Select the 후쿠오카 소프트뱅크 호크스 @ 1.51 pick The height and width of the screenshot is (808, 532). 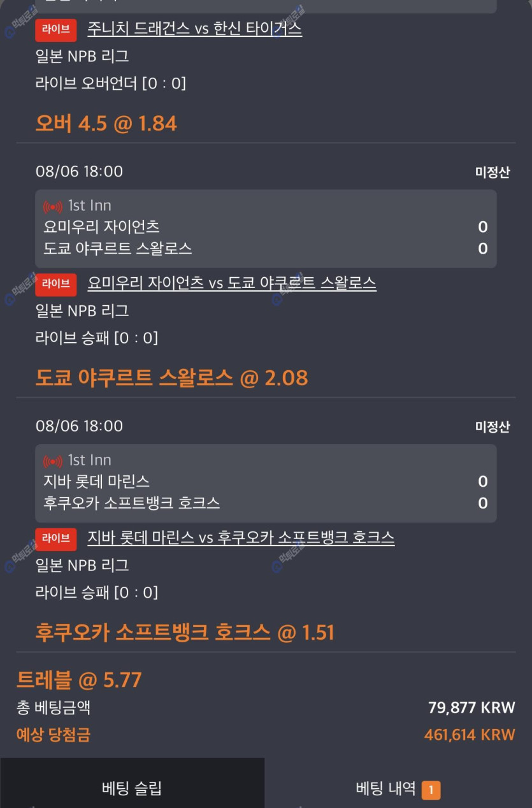tap(185, 633)
